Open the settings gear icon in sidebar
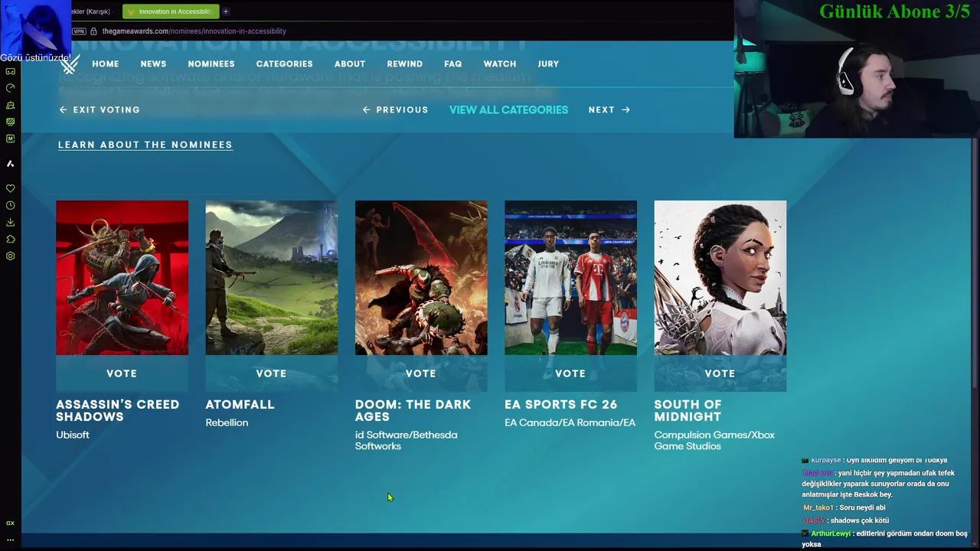 pos(10,256)
